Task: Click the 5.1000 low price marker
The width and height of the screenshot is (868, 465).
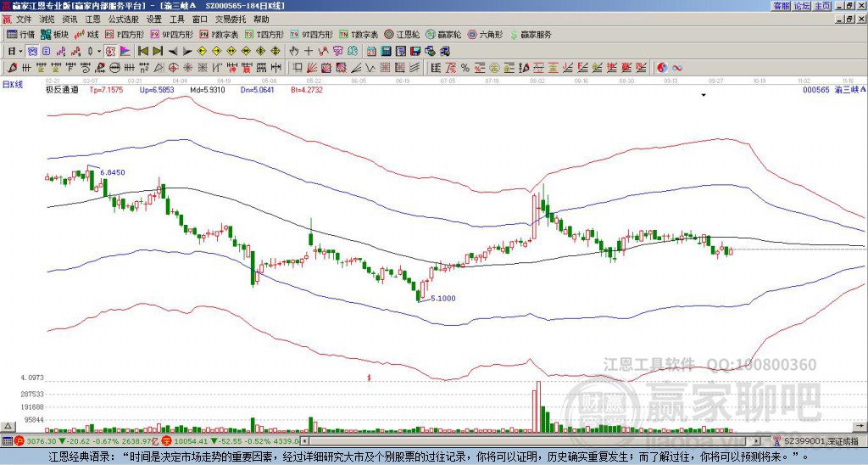Action: pos(442,298)
